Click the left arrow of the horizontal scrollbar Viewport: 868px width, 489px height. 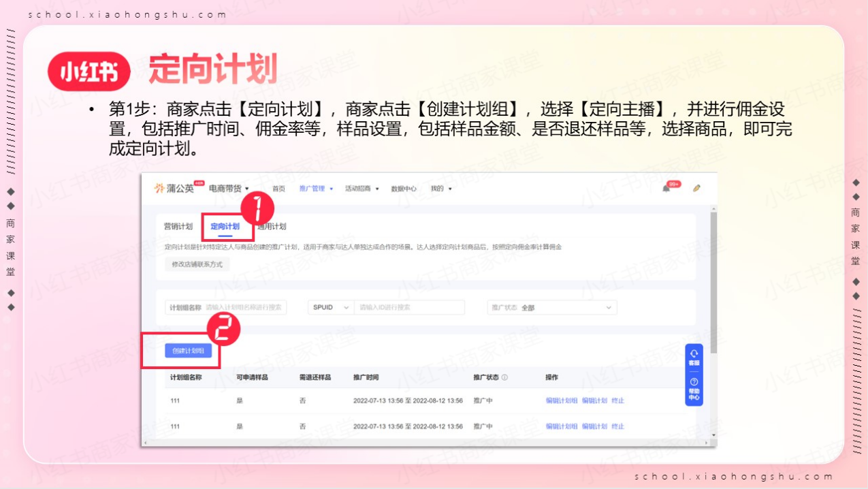145,443
